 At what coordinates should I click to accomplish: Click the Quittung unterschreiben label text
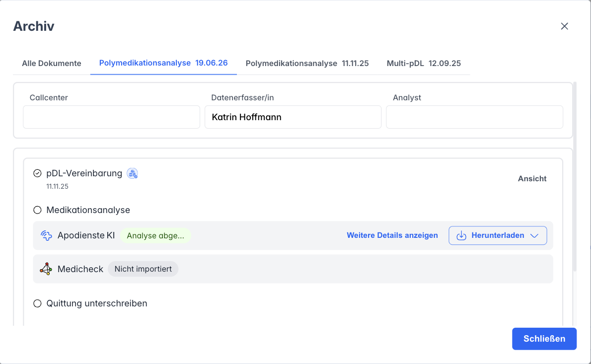click(97, 303)
